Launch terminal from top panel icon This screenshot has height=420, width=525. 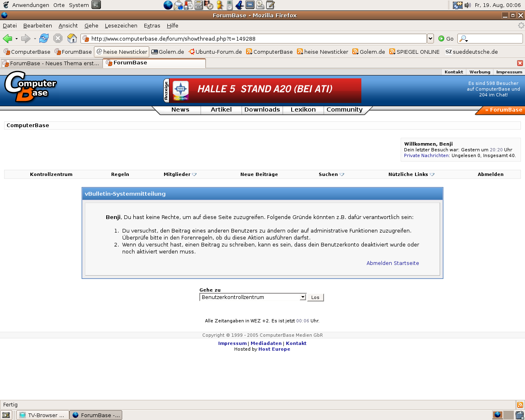click(x=96, y=5)
